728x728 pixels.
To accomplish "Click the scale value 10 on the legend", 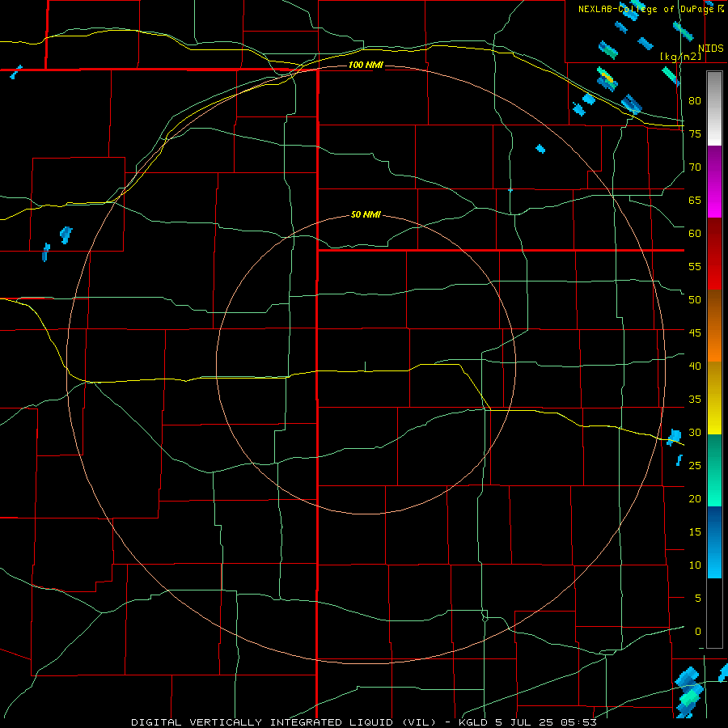I will (695, 565).
